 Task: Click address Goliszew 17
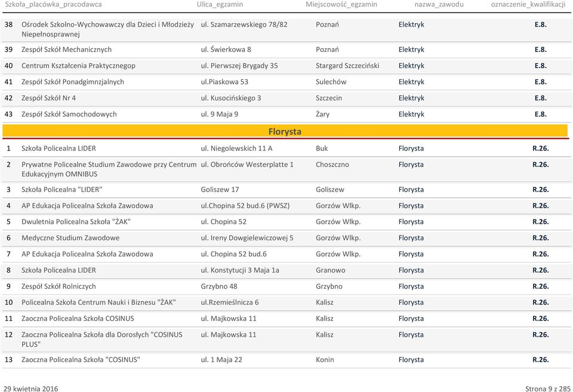[220, 189]
